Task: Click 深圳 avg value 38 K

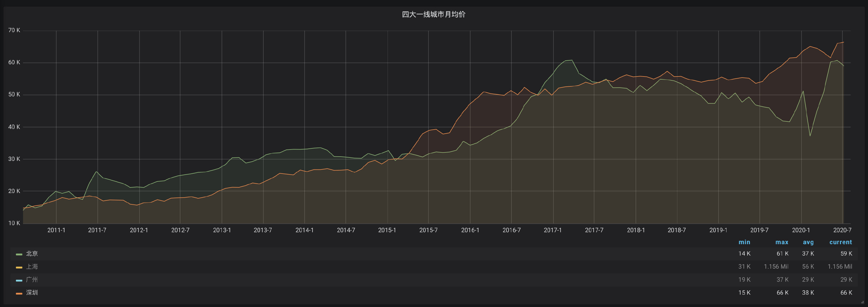Action: click(808, 293)
